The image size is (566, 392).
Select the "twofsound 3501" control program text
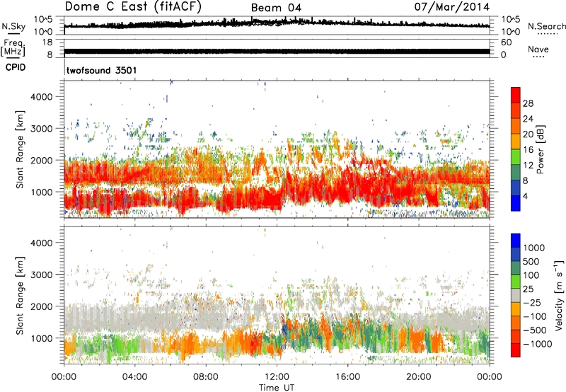(102, 70)
